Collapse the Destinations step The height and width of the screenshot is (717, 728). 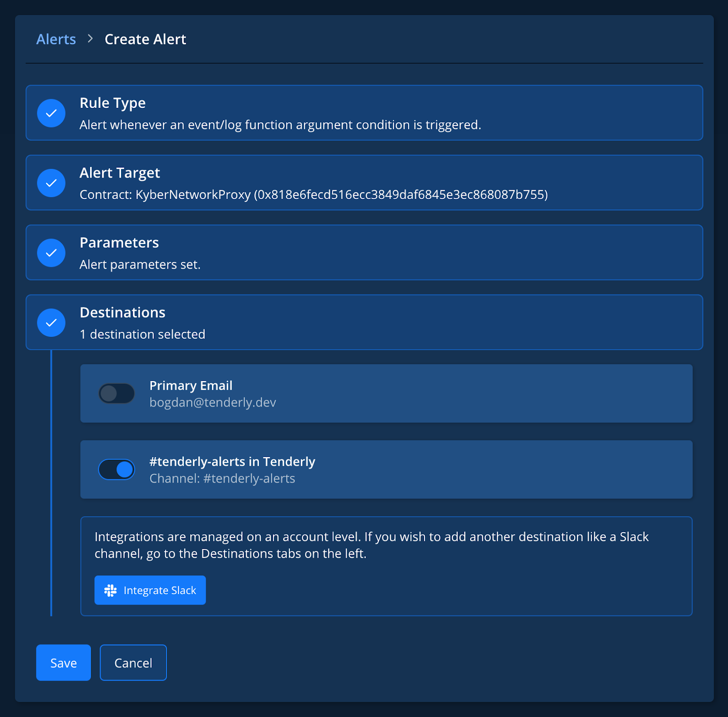pos(364,322)
